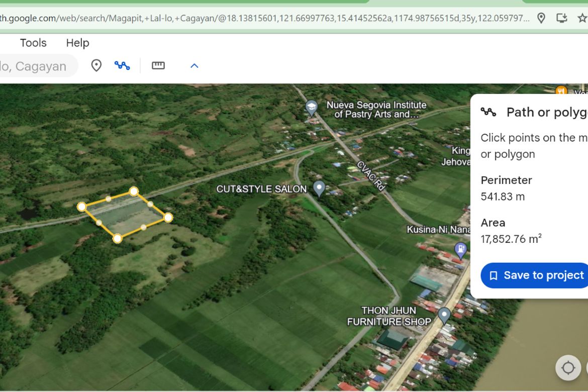Click the area value 17,852.76 m²
The image size is (588, 392).
coord(511,239)
